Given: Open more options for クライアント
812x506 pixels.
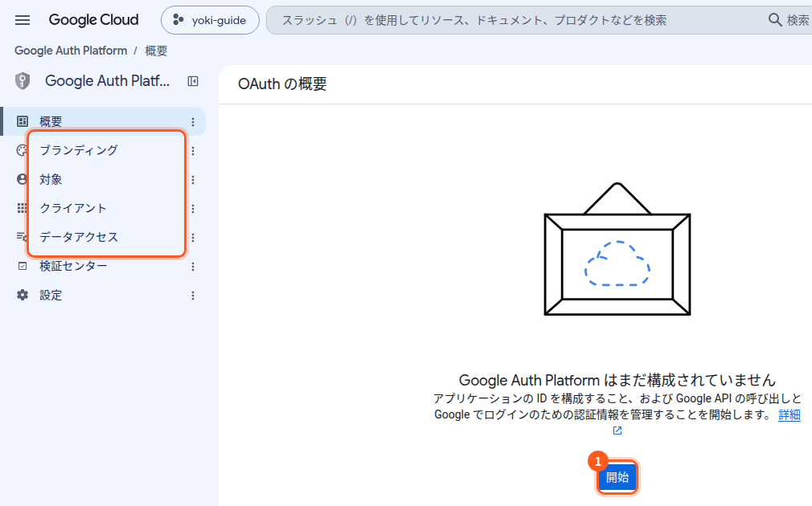Looking at the screenshot, I should point(193,209).
